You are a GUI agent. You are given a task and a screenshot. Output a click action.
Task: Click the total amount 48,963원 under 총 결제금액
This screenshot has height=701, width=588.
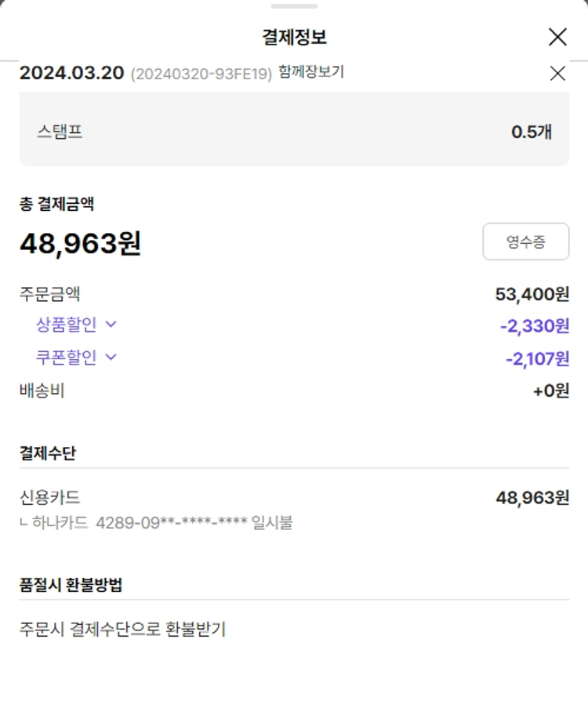(x=80, y=244)
